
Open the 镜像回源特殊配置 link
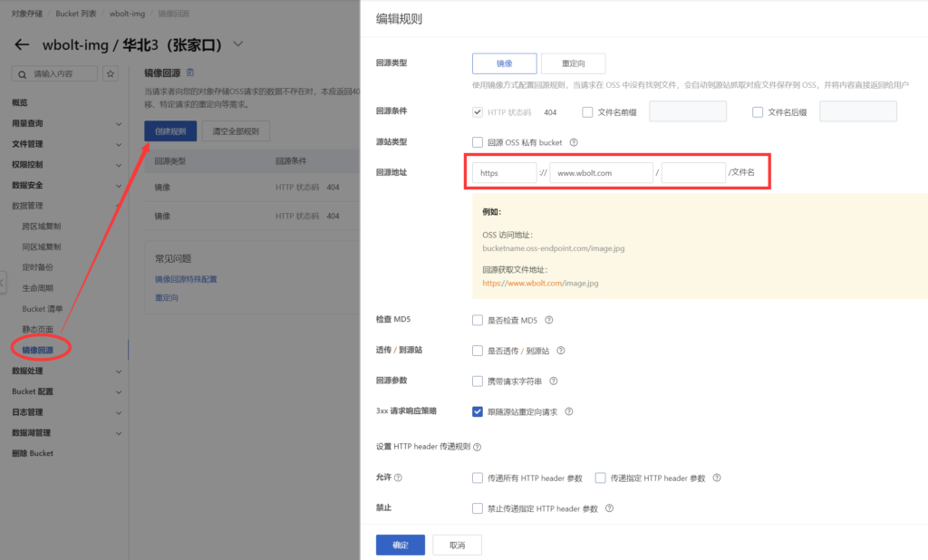coord(186,279)
